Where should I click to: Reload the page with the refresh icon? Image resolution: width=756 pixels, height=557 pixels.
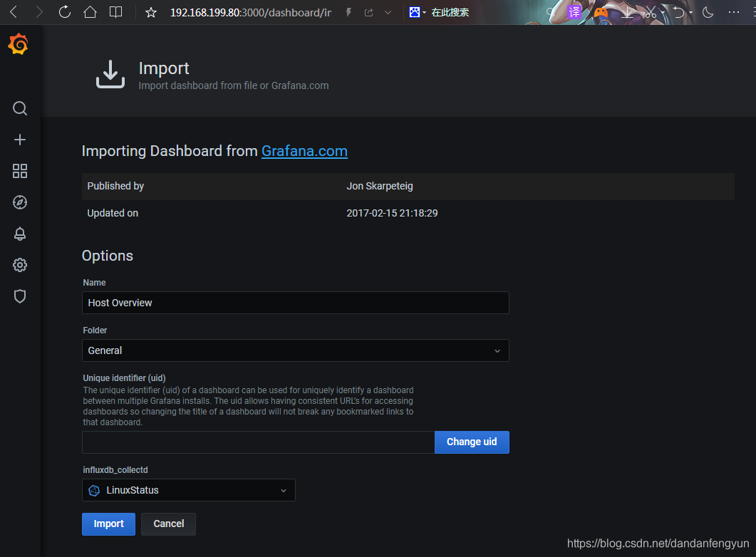tap(65, 12)
